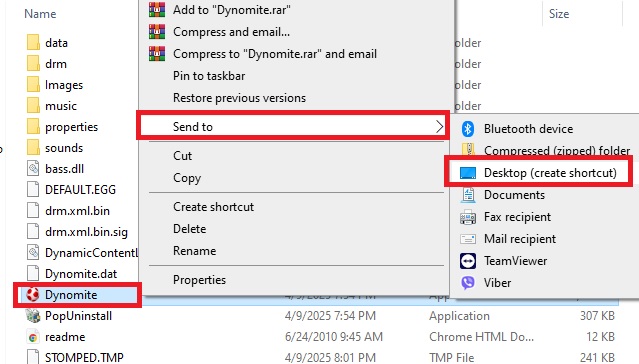Expand the Send to submenu arrow

439,126
